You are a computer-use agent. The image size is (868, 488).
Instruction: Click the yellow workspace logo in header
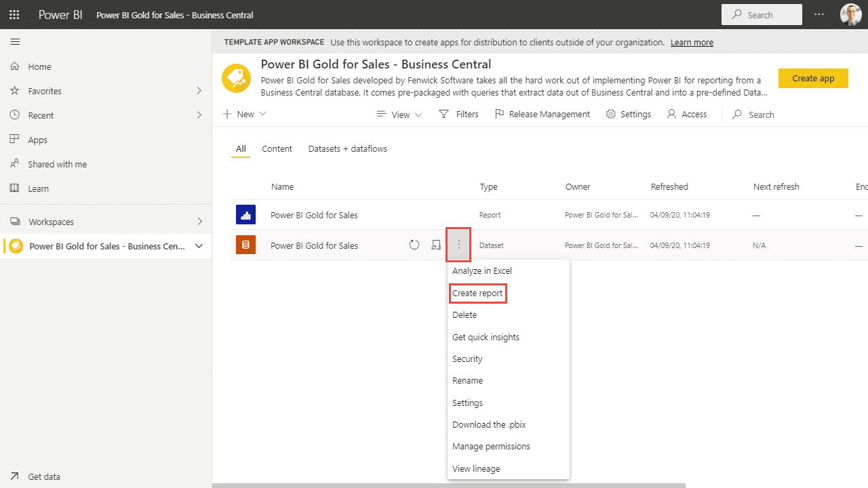click(x=236, y=79)
